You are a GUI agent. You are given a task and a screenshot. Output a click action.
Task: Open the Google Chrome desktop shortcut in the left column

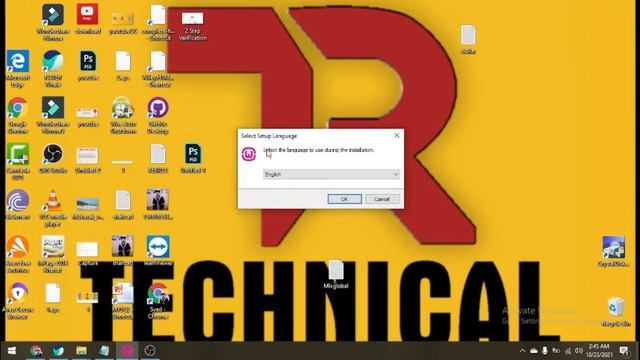click(x=18, y=108)
